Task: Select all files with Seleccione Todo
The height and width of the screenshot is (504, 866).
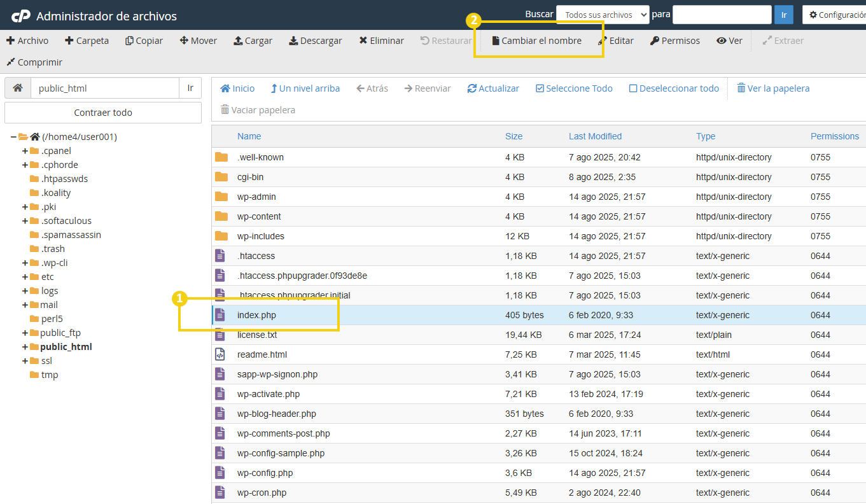Action: click(x=573, y=88)
